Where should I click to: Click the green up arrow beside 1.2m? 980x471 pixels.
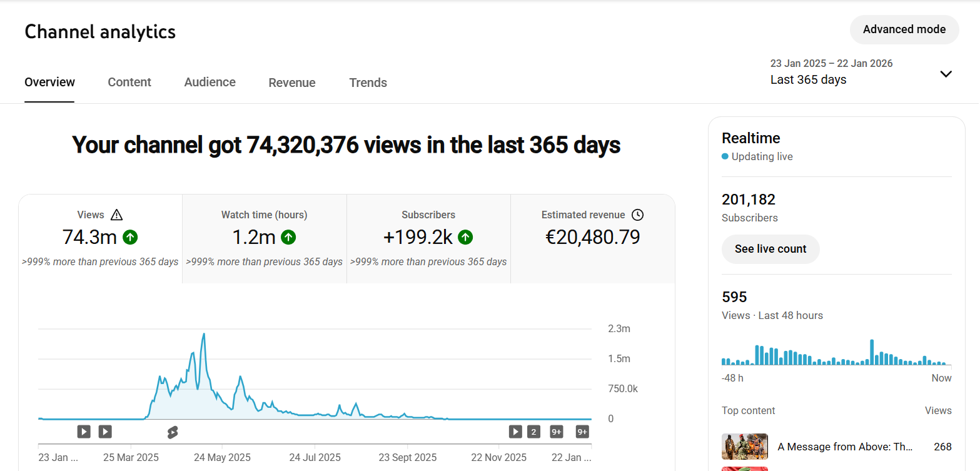click(288, 237)
